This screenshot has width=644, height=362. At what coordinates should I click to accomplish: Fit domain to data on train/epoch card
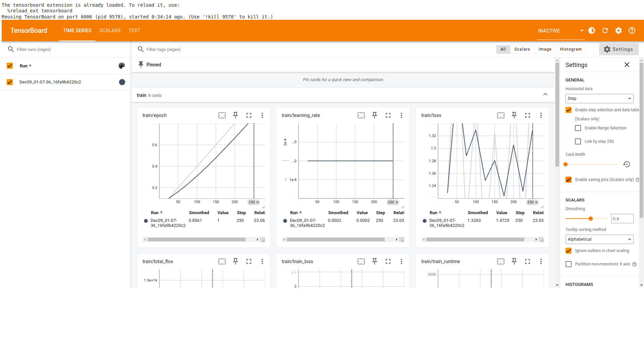tap(222, 115)
